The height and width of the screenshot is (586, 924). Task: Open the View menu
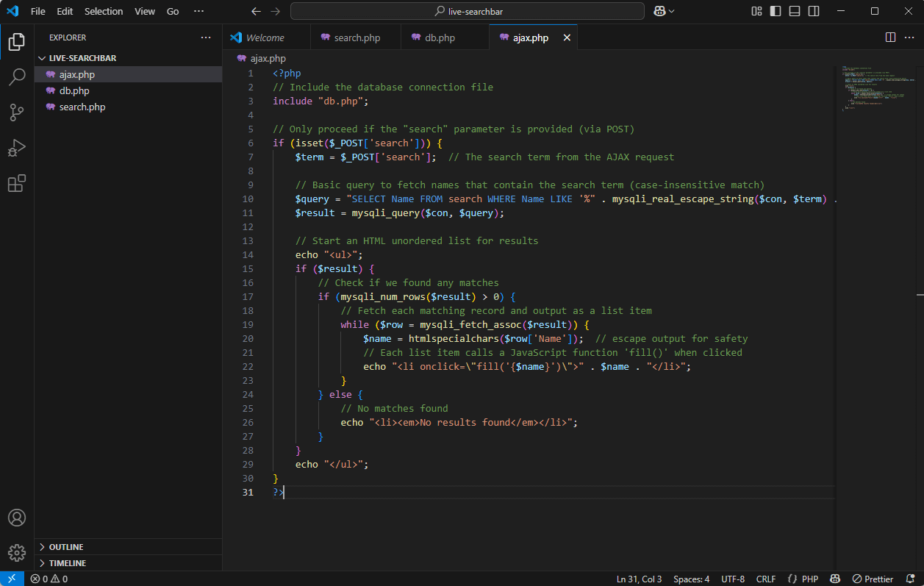[145, 11]
